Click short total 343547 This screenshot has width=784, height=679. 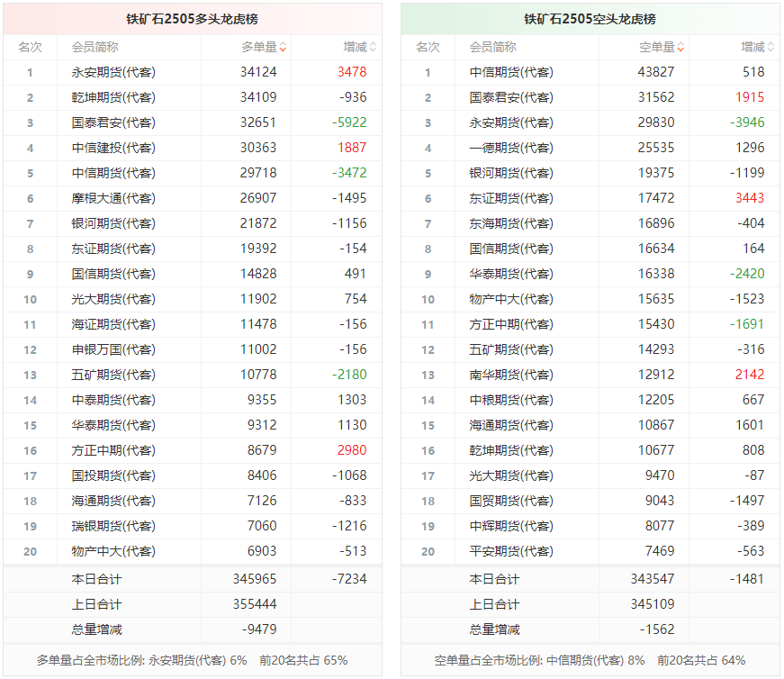[x=653, y=579]
